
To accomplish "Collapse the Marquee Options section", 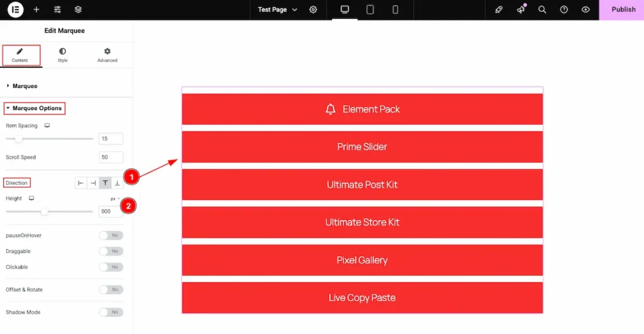I will 36,108.
